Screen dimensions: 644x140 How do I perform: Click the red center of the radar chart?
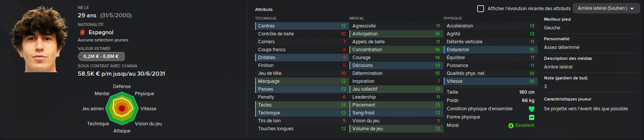(122, 108)
